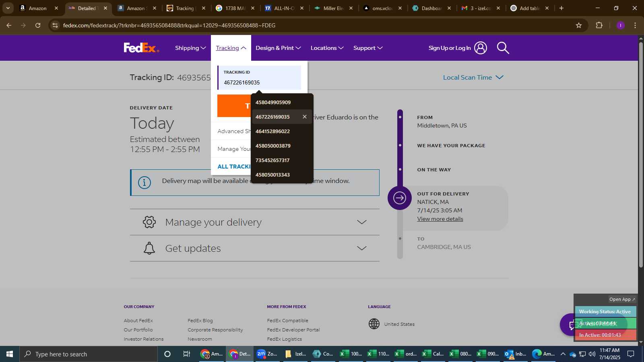The image size is (644, 362).
Task: Open the browser extensions puzzle icon
Action: (599, 25)
